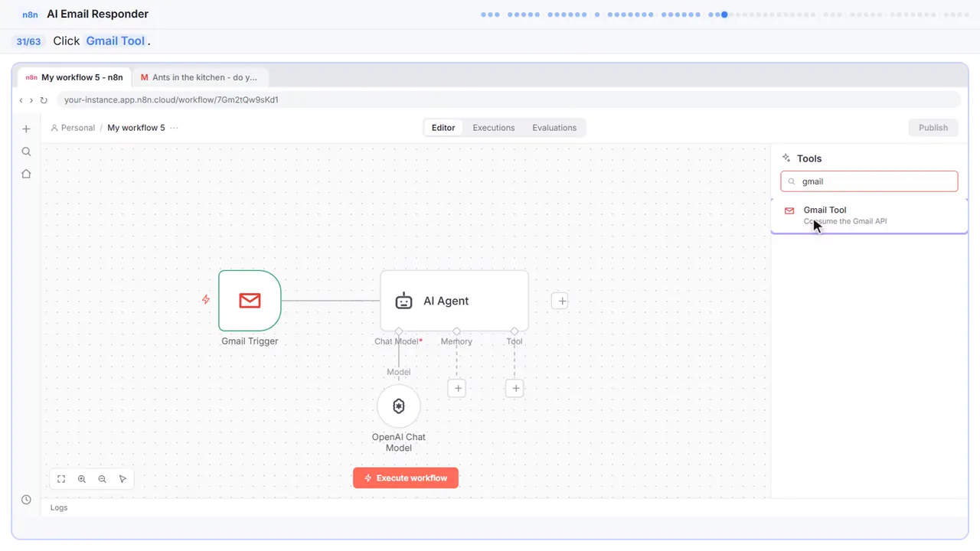Fit the workflow canvas to view
This screenshot has height=551, width=980.
pos(61,479)
